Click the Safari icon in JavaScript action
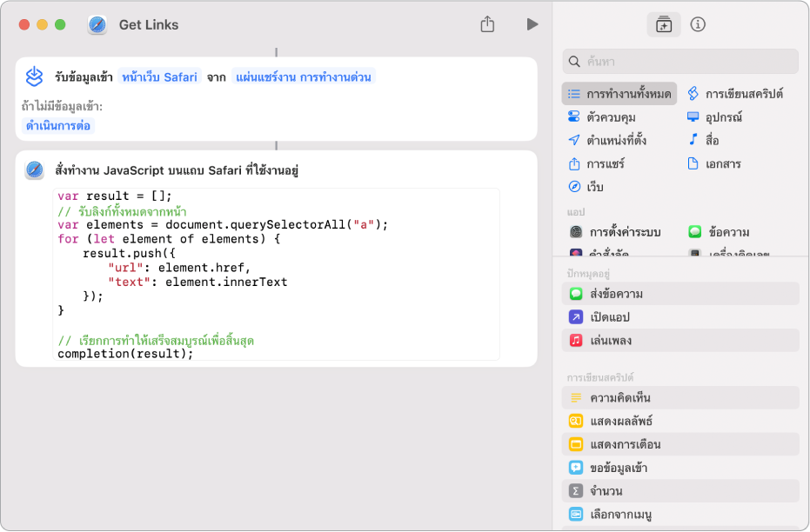The image size is (810, 532). click(x=35, y=170)
